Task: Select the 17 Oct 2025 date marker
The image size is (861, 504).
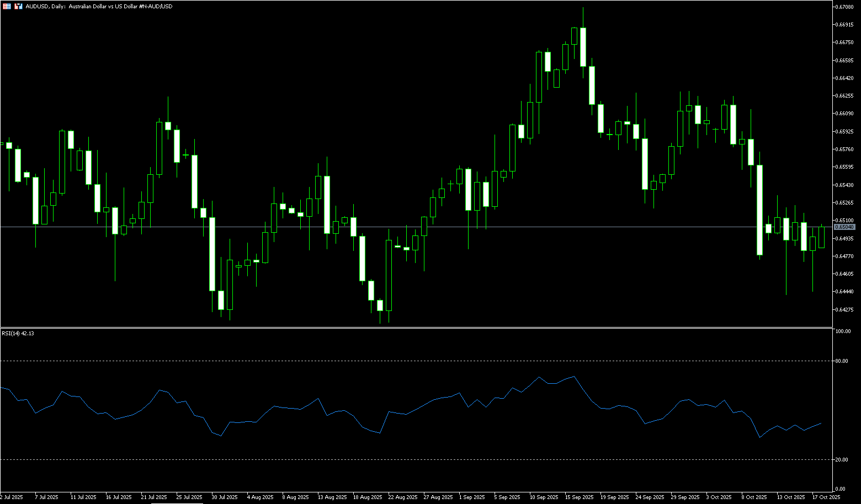Action: (826, 497)
